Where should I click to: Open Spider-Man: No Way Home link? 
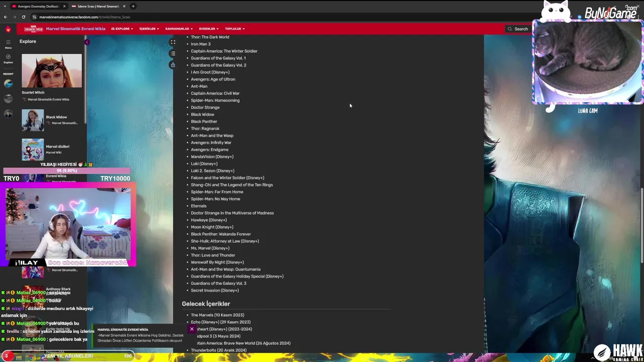tap(215, 199)
